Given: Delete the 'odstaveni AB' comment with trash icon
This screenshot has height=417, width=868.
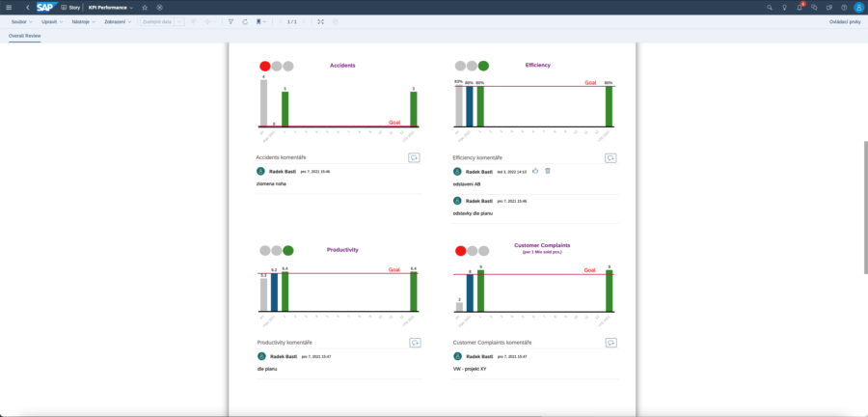Looking at the screenshot, I should click(x=548, y=171).
